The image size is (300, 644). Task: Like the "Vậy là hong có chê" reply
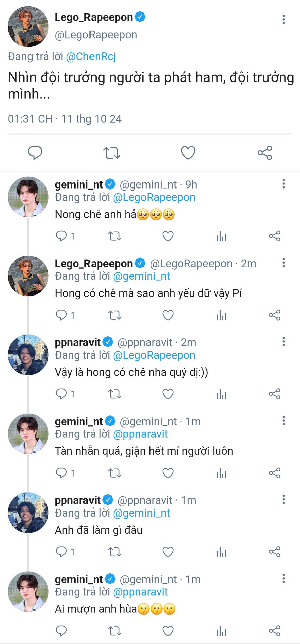168,394
